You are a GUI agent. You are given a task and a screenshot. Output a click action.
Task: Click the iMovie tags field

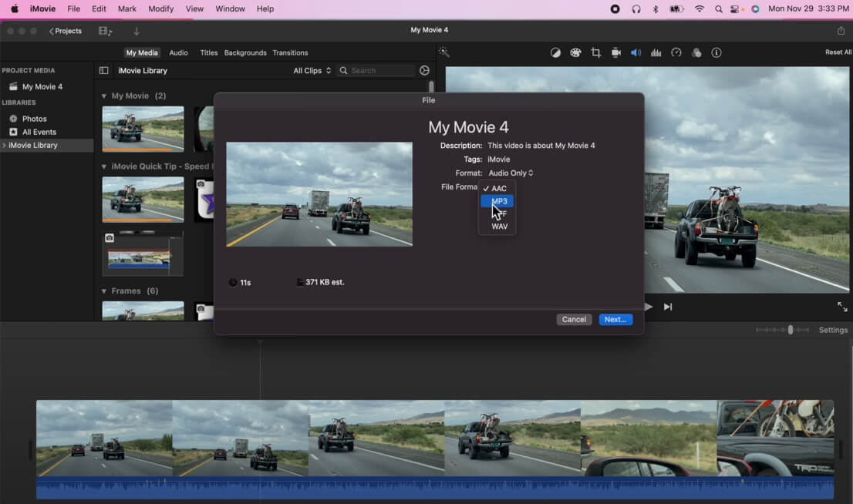(499, 160)
